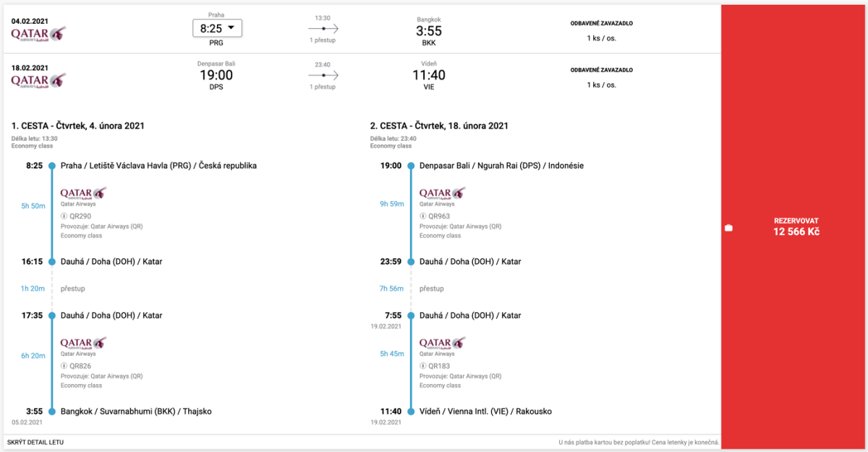Click the suitcase icon in the red panel
This screenshot has height=452, width=868.
coord(728,229)
